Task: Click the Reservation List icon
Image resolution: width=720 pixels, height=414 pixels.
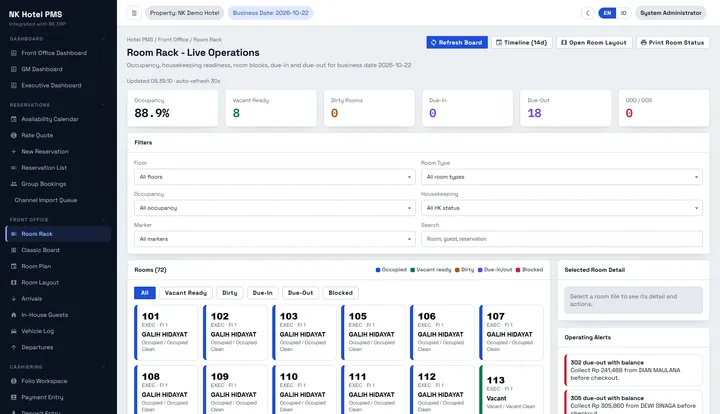Action: (14, 168)
